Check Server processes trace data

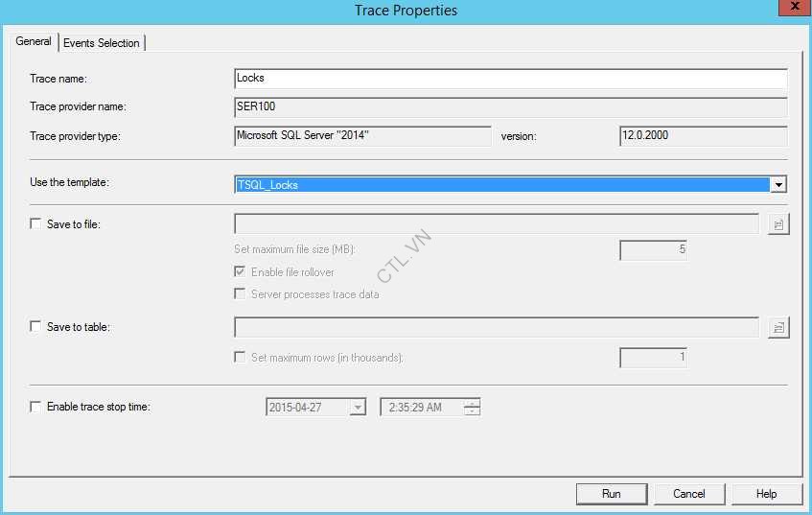(241, 294)
